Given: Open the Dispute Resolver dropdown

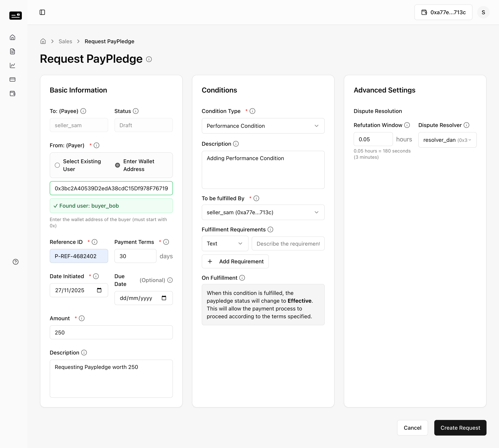Looking at the screenshot, I should (x=447, y=140).
